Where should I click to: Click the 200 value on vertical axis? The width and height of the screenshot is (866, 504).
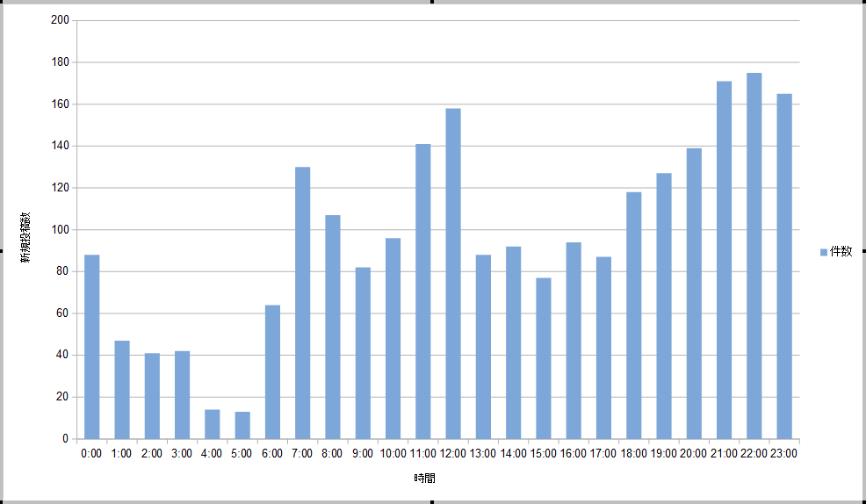60,20
